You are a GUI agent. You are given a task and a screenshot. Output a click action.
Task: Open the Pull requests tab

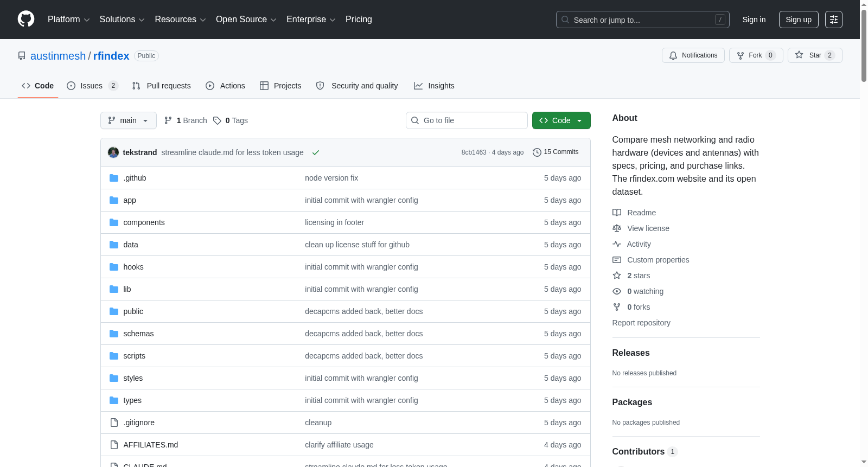pos(161,86)
